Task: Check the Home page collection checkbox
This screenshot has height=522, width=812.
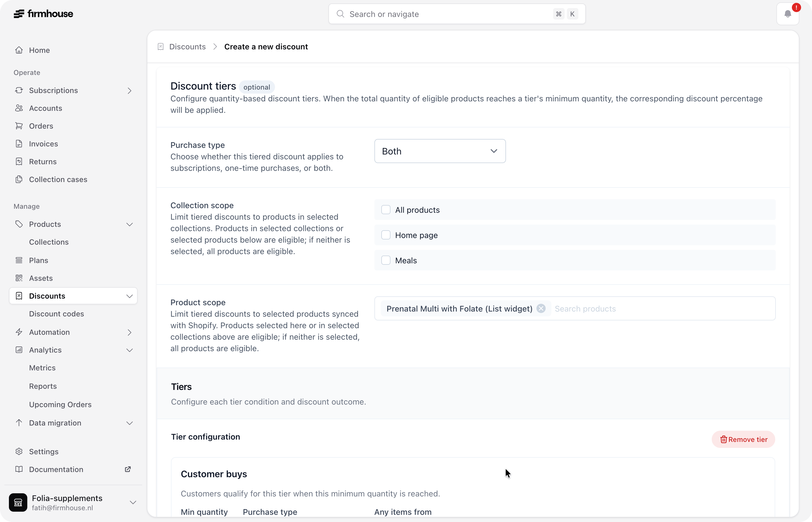Action: (386, 235)
